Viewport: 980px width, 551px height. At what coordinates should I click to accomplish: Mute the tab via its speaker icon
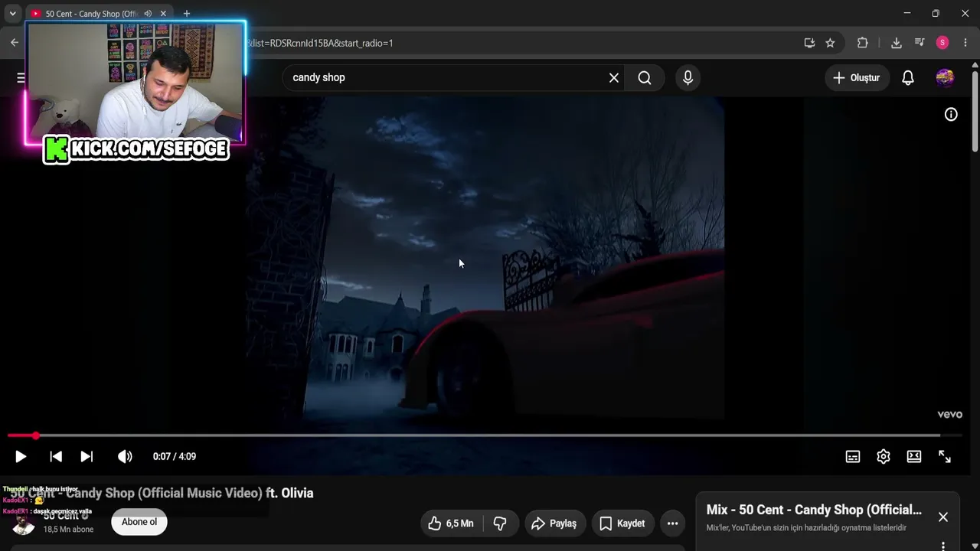pos(148,14)
